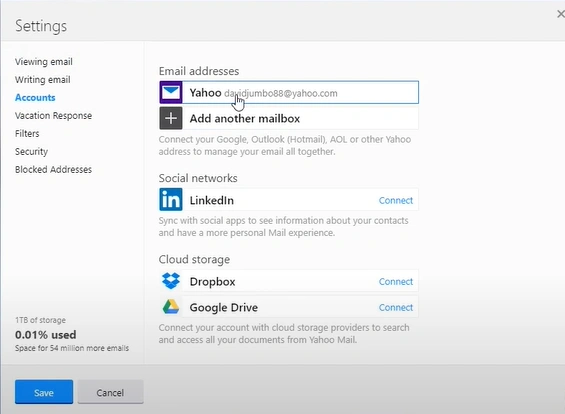
Task: Connect the LinkedIn account
Action: (x=396, y=200)
